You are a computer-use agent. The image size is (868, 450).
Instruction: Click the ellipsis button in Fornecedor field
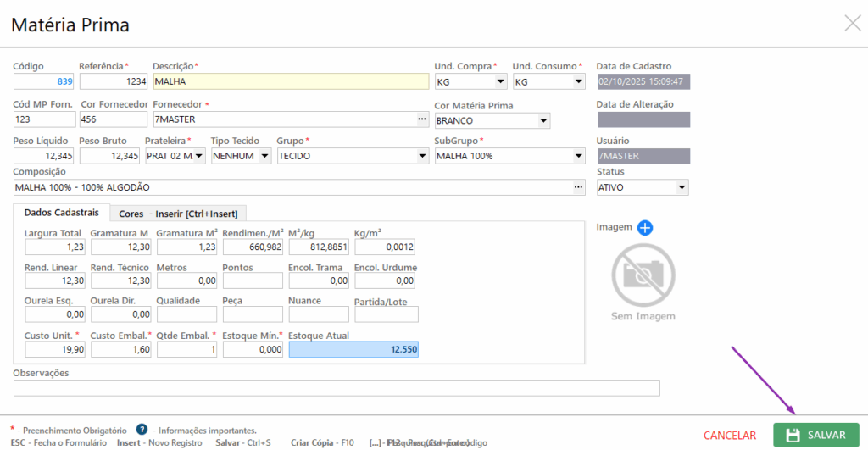pyautogui.click(x=422, y=119)
